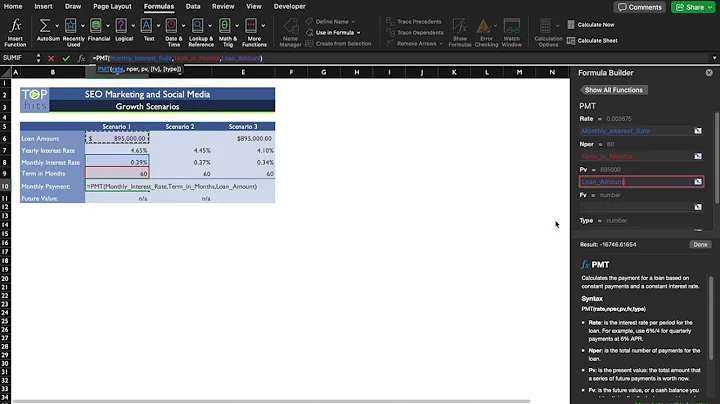This screenshot has width=720, height=404.
Task: Expand the Use in Formula dropdown
Action: pyautogui.click(x=359, y=33)
